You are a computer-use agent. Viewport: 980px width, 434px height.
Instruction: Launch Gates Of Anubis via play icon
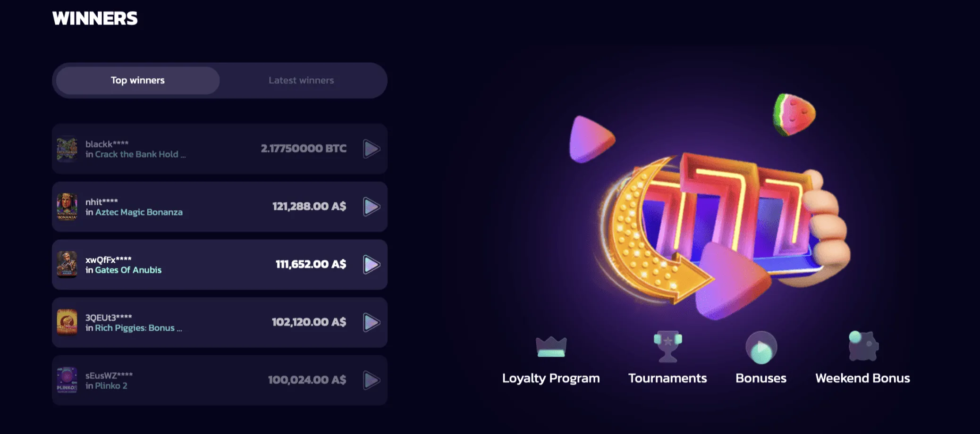pyautogui.click(x=372, y=265)
